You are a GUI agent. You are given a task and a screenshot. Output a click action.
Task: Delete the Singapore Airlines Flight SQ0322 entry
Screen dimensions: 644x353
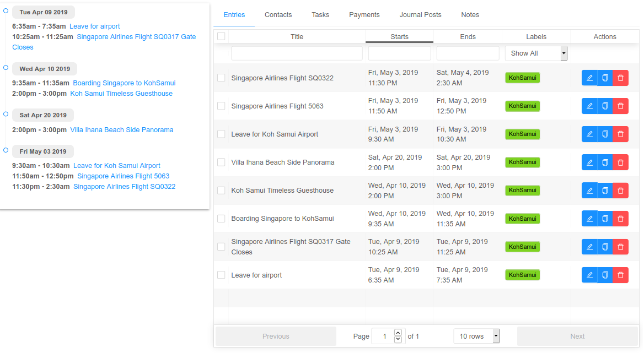[621, 78]
